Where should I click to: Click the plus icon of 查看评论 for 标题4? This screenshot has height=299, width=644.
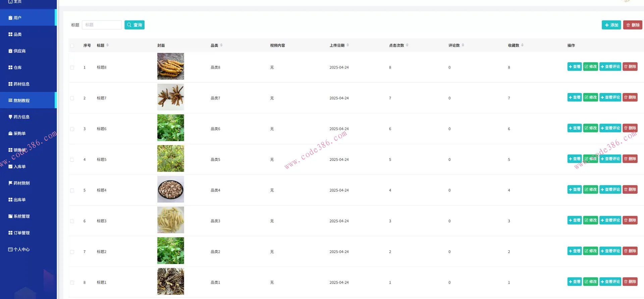click(x=602, y=189)
